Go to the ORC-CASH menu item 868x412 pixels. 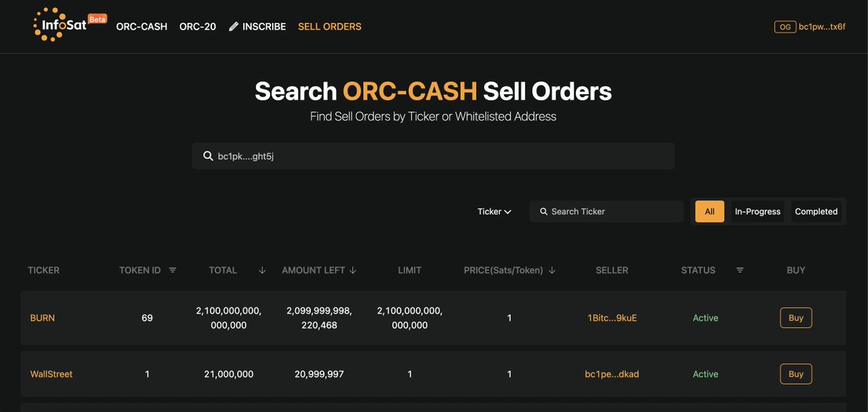(142, 27)
